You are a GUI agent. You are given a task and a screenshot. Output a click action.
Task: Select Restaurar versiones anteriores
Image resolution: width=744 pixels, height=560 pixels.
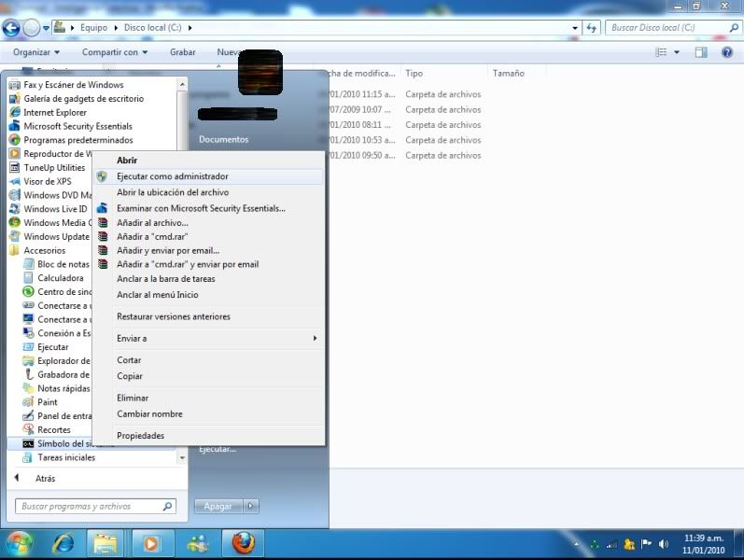209,316
